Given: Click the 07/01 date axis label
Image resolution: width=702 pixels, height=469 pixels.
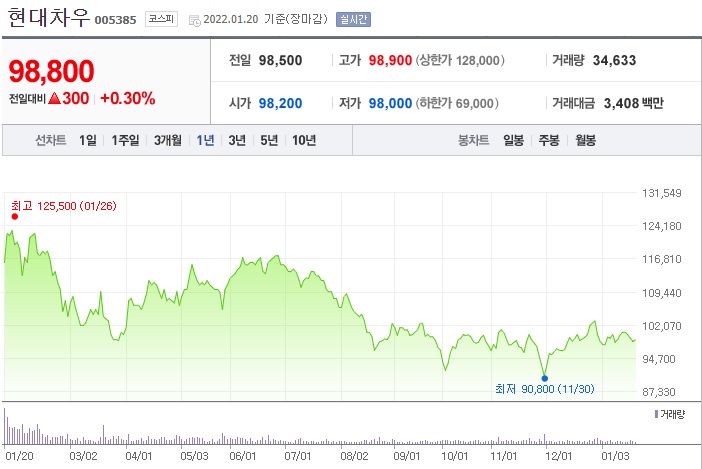Looking at the screenshot, I should click(x=298, y=456).
